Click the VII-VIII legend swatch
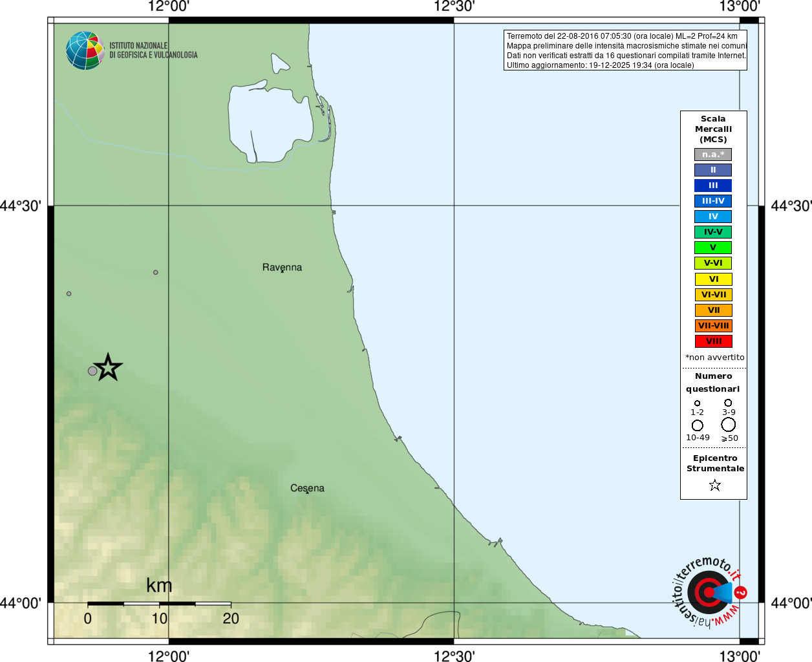 tap(713, 326)
